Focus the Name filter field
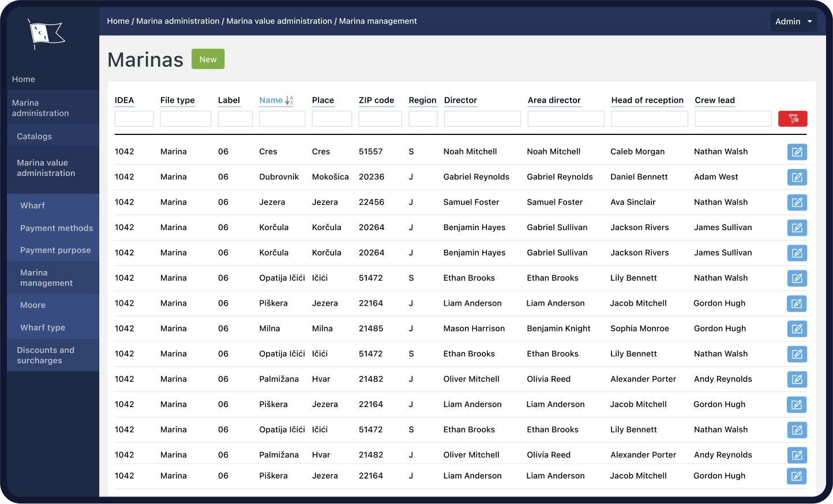Viewport: 833px width, 504px height. [282, 119]
